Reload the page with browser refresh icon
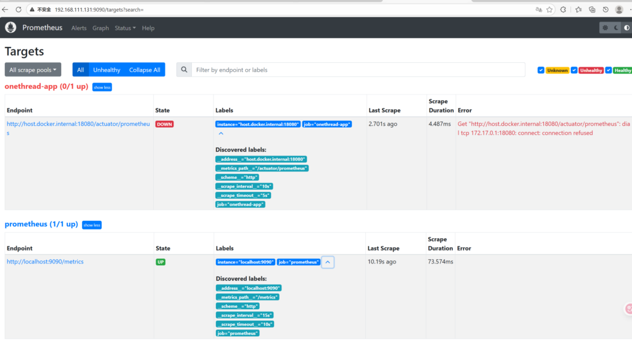The width and height of the screenshot is (632, 364). tap(19, 9)
